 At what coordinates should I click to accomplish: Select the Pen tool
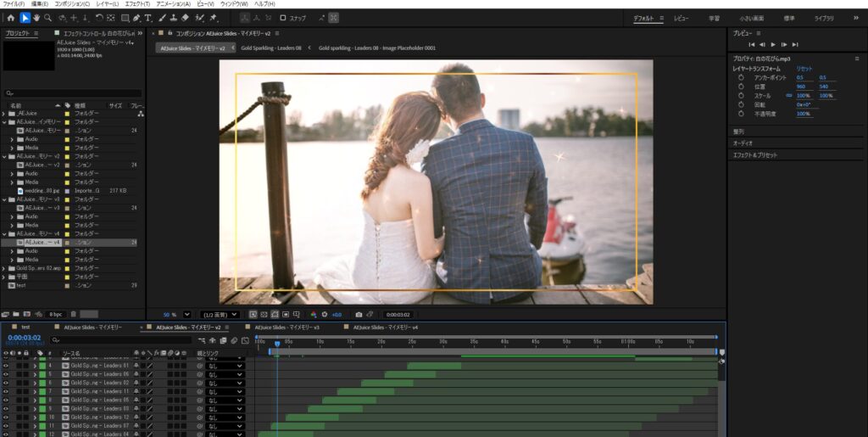136,18
